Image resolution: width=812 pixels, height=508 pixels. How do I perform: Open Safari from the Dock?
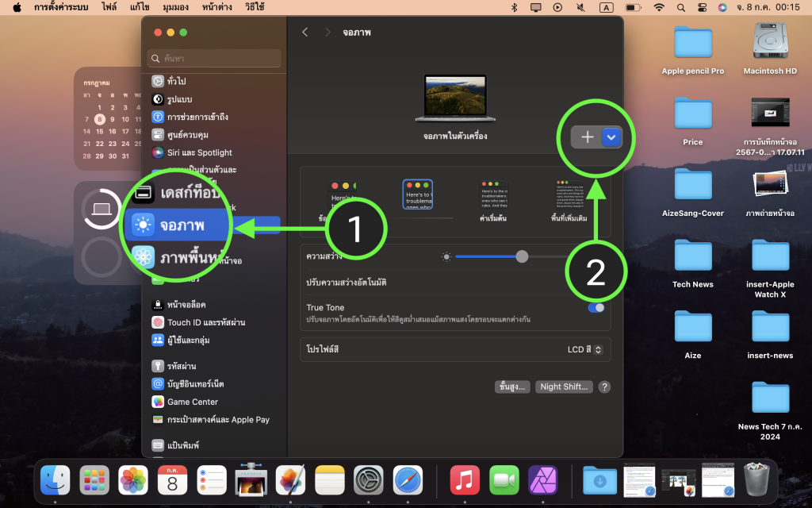[408, 480]
